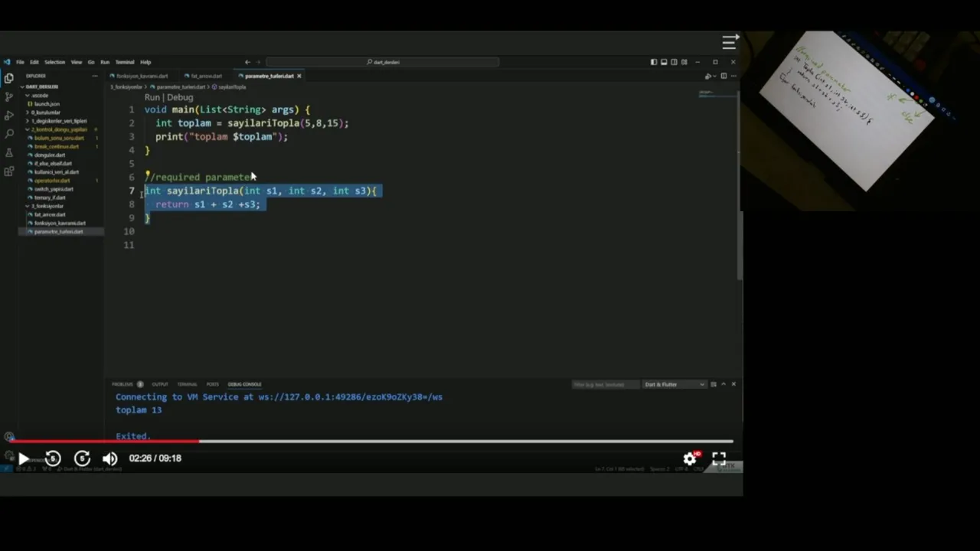Open VS Code Explorer view

(9, 78)
